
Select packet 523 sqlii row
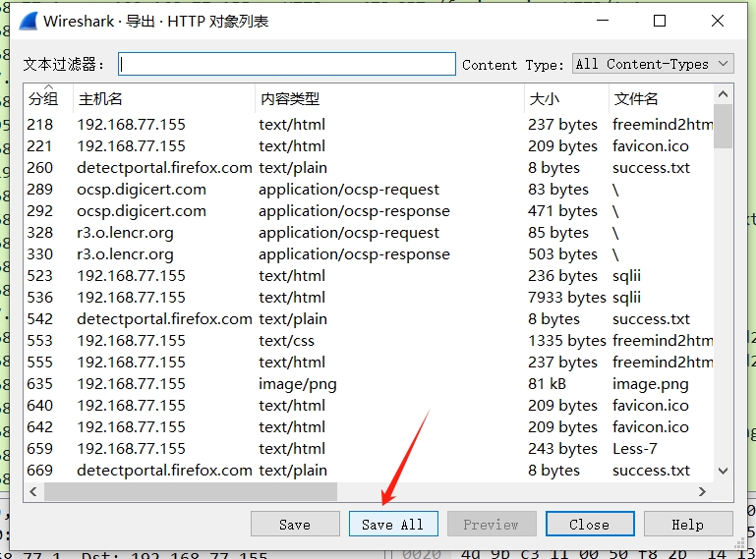click(369, 276)
